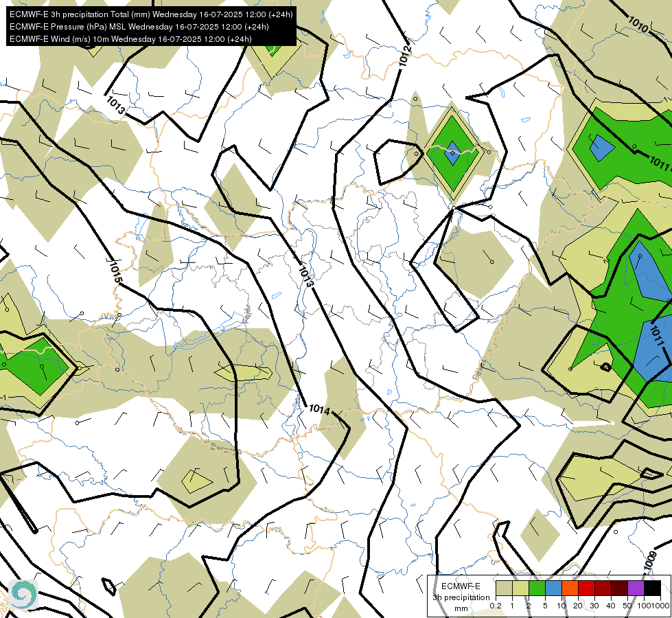The image size is (672, 618).
Task: Click the '50' legend scale value
Action: pyautogui.click(x=627, y=606)
